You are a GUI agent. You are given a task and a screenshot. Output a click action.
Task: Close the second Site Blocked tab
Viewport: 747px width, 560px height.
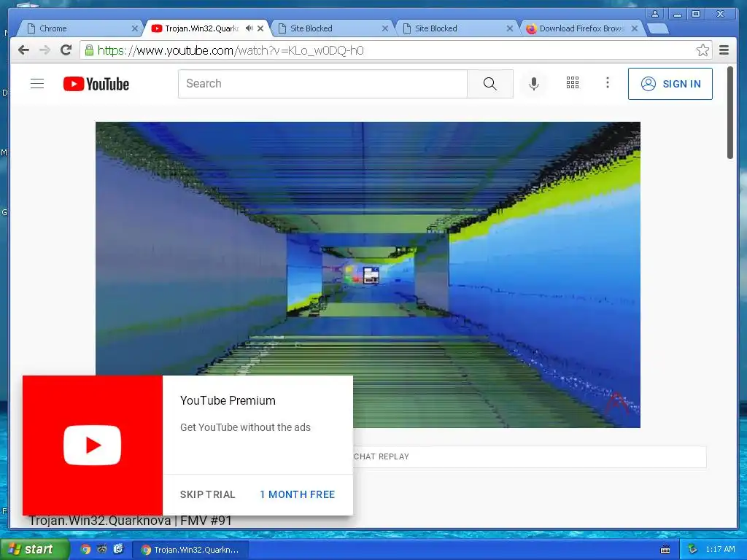(510, 28)
